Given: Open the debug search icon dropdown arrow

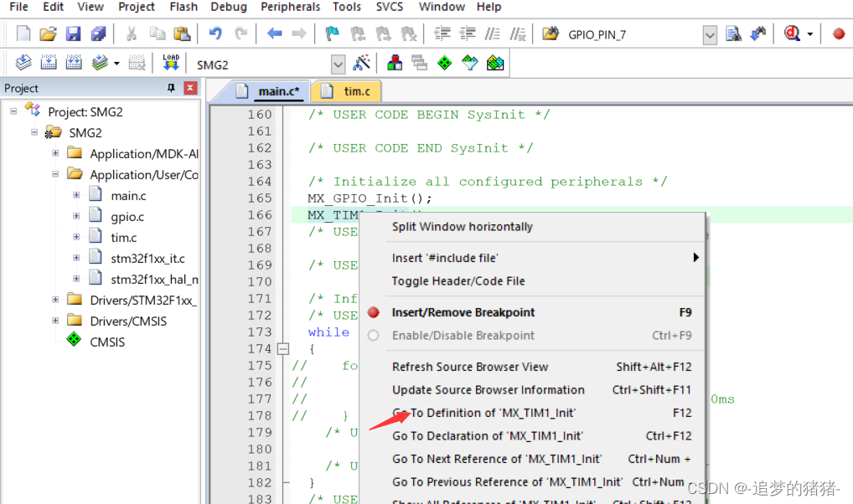Looking at the screenshot, I should point(810,34).
